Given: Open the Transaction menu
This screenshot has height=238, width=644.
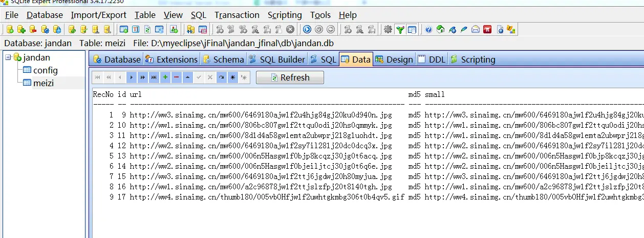Looking at the screenshot, I should tap(237, 15).
